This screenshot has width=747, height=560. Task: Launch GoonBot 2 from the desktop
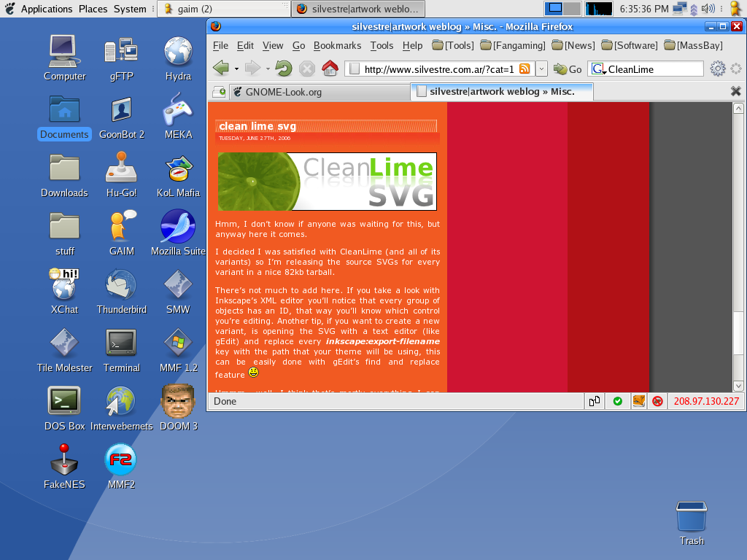tap(122, 117)
